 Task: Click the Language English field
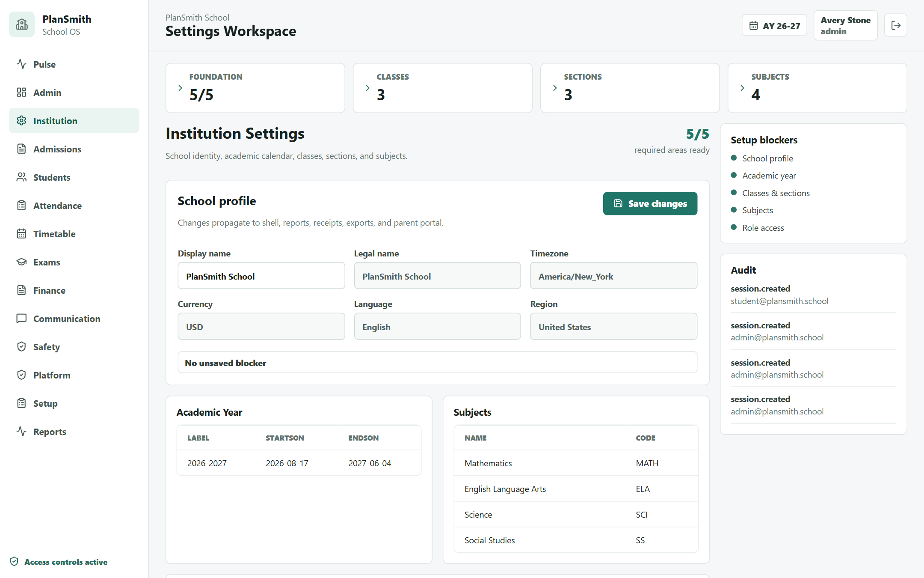click(438, 327)
